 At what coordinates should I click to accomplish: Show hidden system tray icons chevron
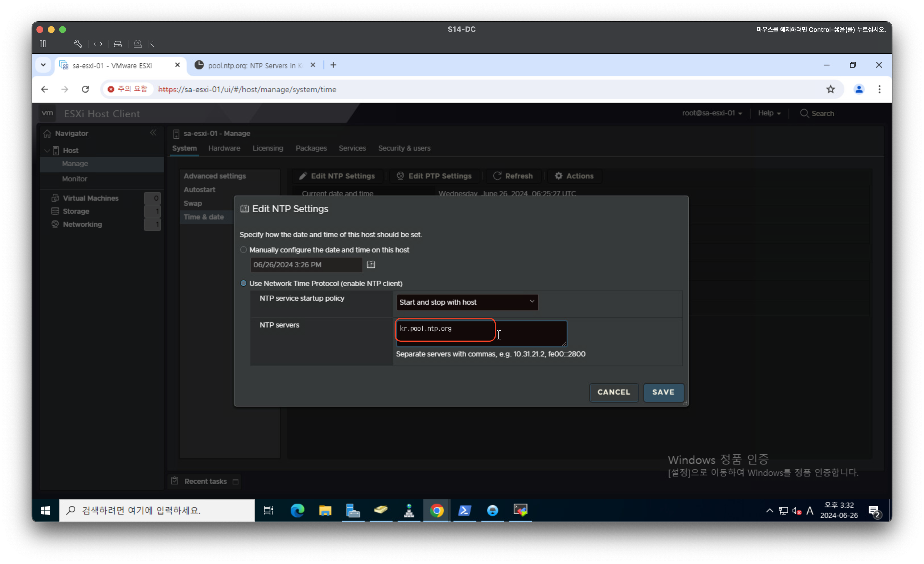tap(769, 510)
